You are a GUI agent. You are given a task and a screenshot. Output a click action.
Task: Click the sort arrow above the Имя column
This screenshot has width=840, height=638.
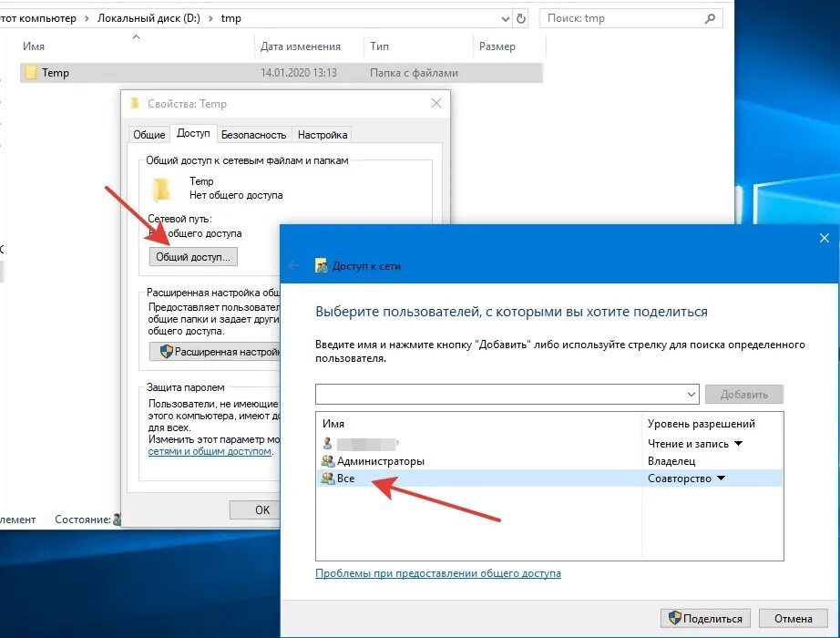tap(136, 37)
